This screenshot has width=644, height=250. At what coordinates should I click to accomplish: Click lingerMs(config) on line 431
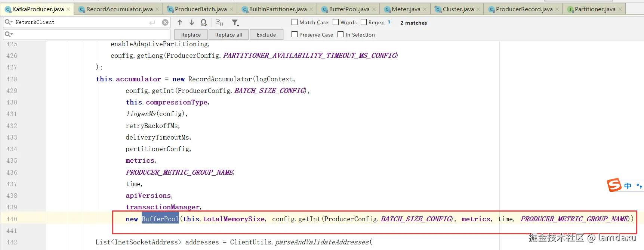tap(155, 114)
